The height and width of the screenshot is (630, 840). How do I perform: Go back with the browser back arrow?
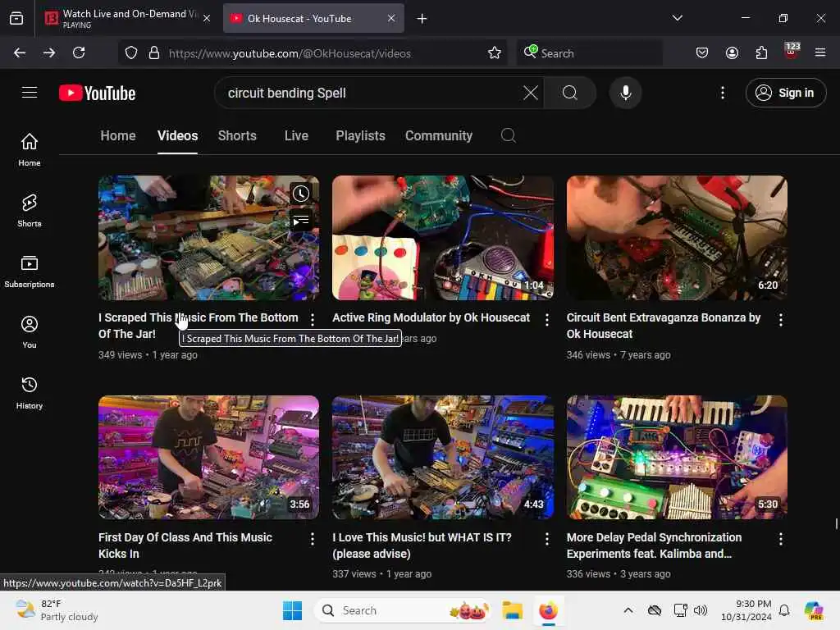pyautogui.click(x=20, y=52)
